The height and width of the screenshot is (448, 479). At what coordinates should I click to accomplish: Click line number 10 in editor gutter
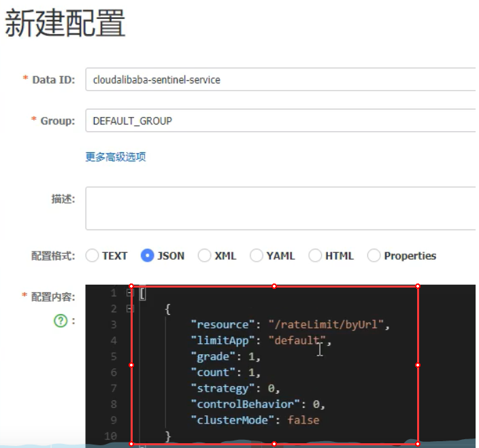(x=111, y=436)
